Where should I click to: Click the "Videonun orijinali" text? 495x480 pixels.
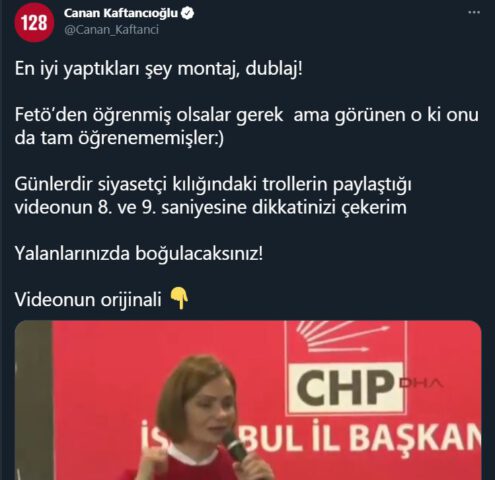[x=88, y=300]
